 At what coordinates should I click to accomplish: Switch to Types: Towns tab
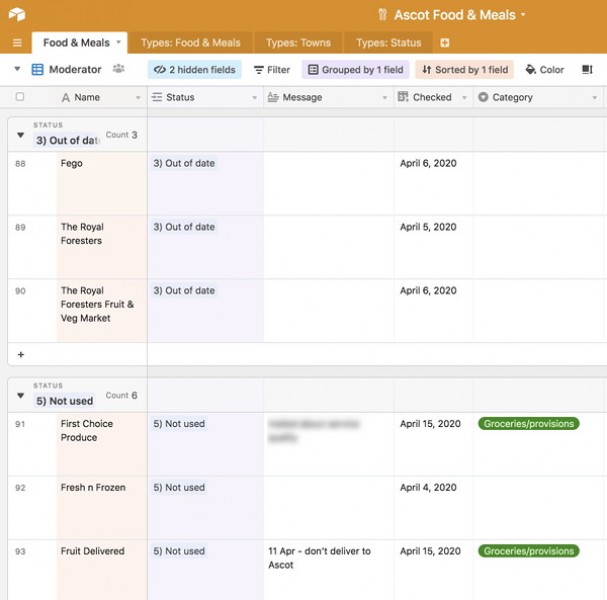coord(299,43)
